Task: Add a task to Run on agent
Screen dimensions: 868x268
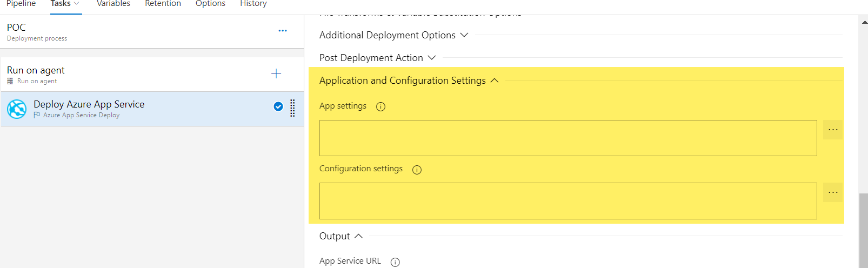Action: click(276, 73)
